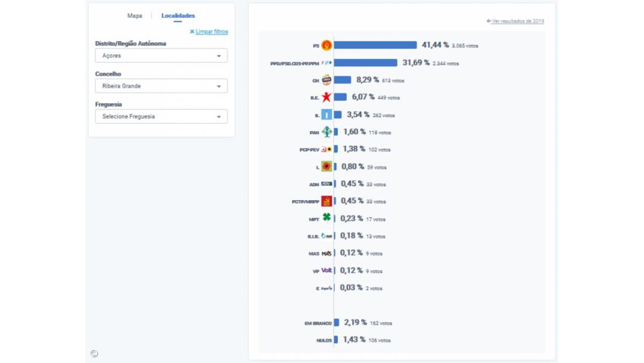Switch to the Mapa tab
The width and height of the screenshot is (644, 363).
point(135,16)
